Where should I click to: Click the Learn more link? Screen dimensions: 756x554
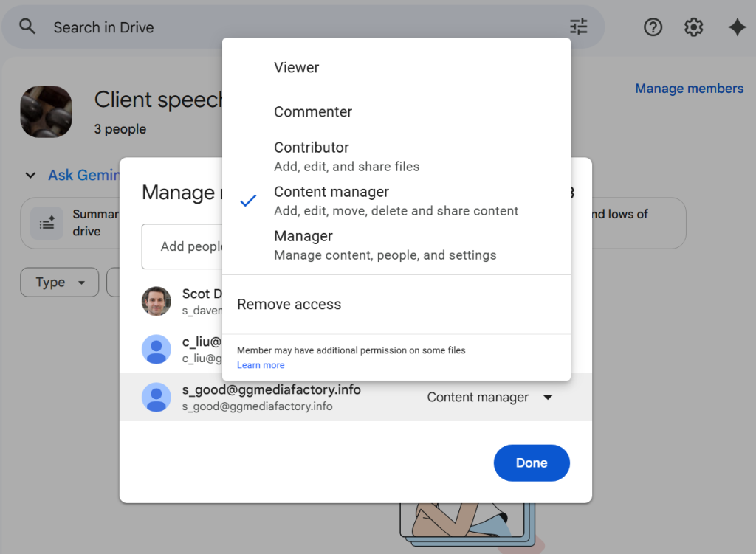pos(261,364)
